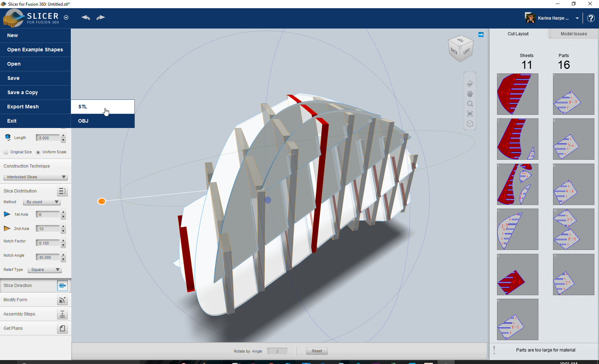This screenshot has width=599, height=364.
Task: Click the Modify Form icon
Action: pos(62,300)
